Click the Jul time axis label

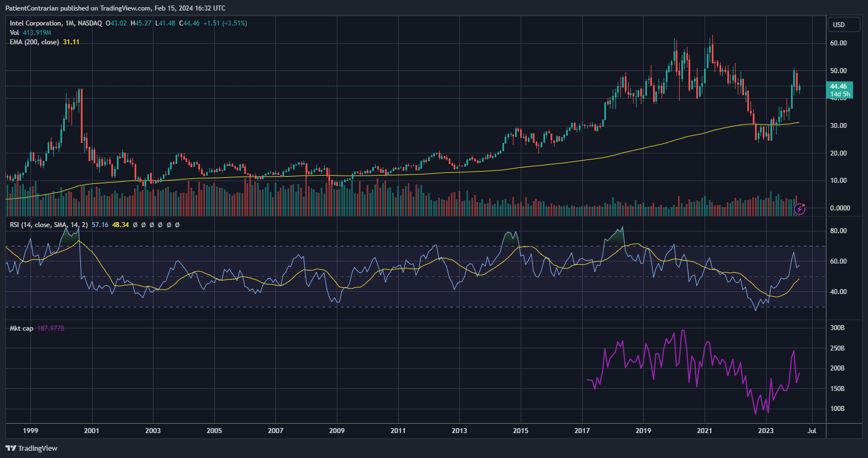[x=812, y=431]
